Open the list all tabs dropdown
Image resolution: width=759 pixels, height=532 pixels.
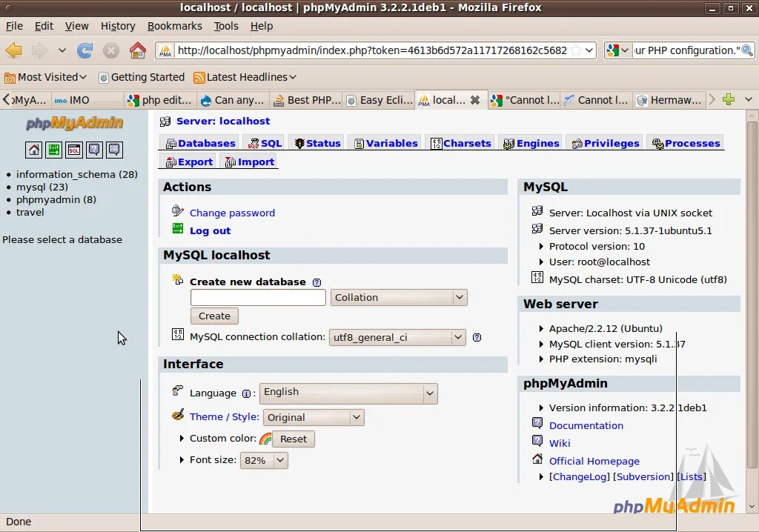749,100
